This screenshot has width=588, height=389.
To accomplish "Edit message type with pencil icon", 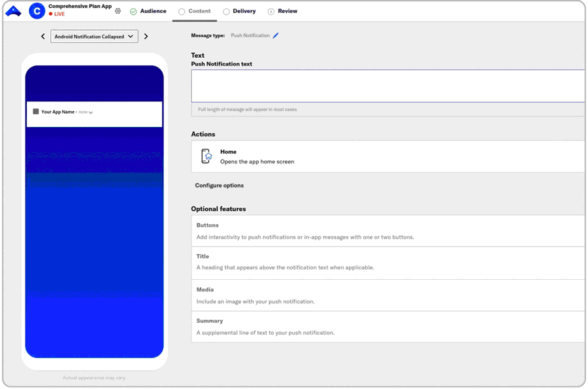I will pos(276,35).
